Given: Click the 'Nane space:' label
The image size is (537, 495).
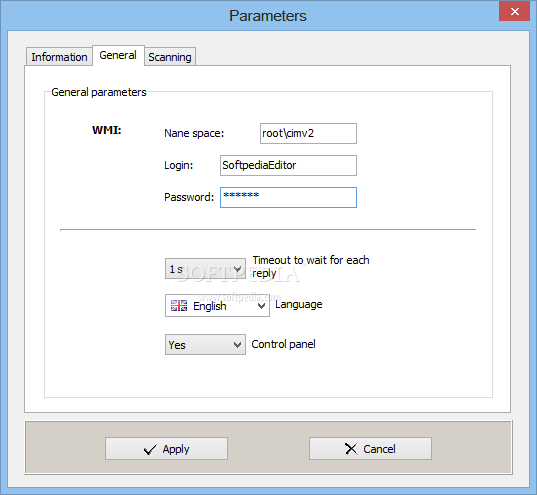Looking at the screenshot, I should 194,133.
